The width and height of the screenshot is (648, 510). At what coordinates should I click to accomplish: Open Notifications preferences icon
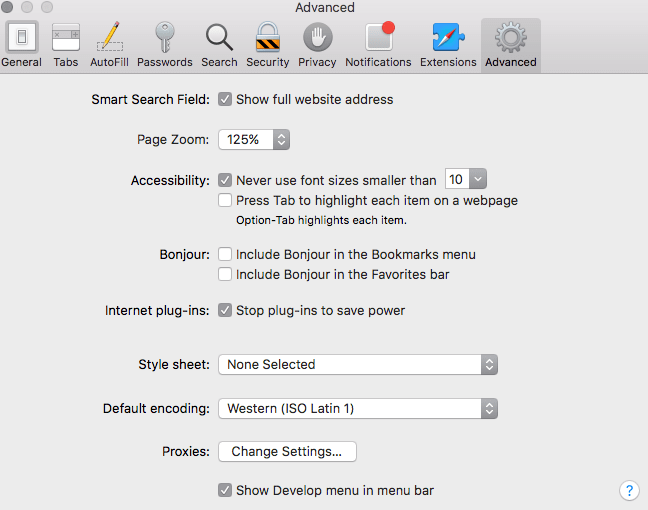[378, 38]
